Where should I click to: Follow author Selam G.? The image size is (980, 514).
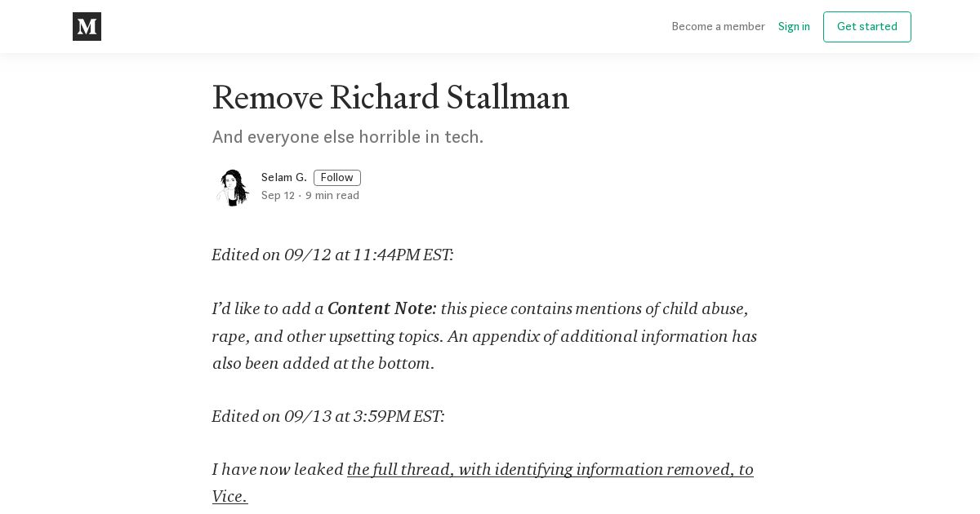coord(337,178)
